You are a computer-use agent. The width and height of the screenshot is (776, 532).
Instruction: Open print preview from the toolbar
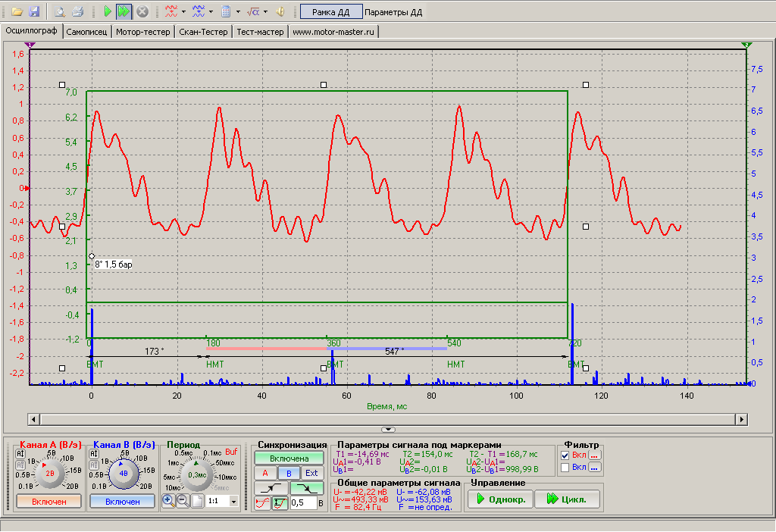click(x=60, y=11)
